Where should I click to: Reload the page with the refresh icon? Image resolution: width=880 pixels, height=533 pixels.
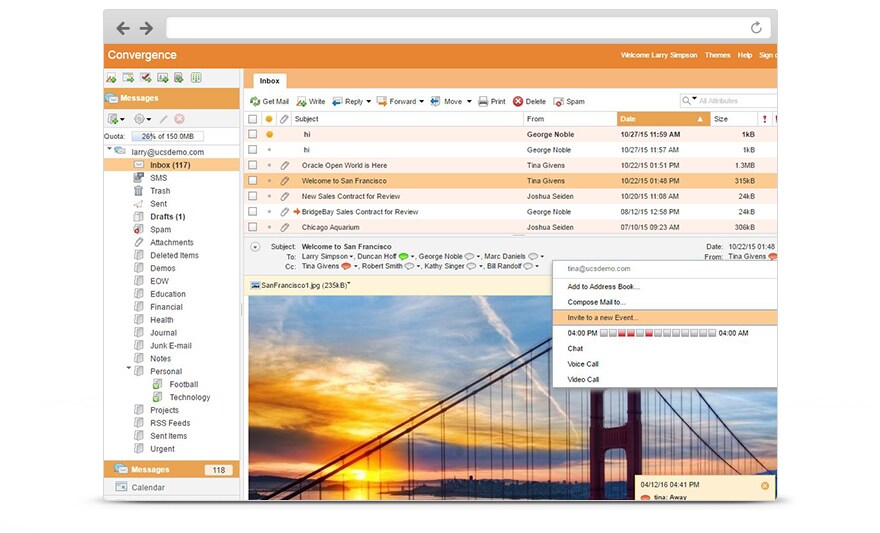click(756, 27)
